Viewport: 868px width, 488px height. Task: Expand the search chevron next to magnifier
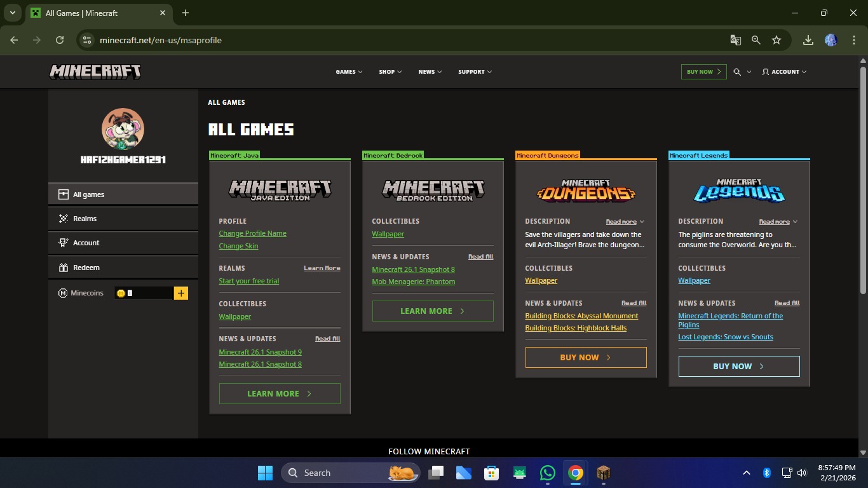coord(749,72)
